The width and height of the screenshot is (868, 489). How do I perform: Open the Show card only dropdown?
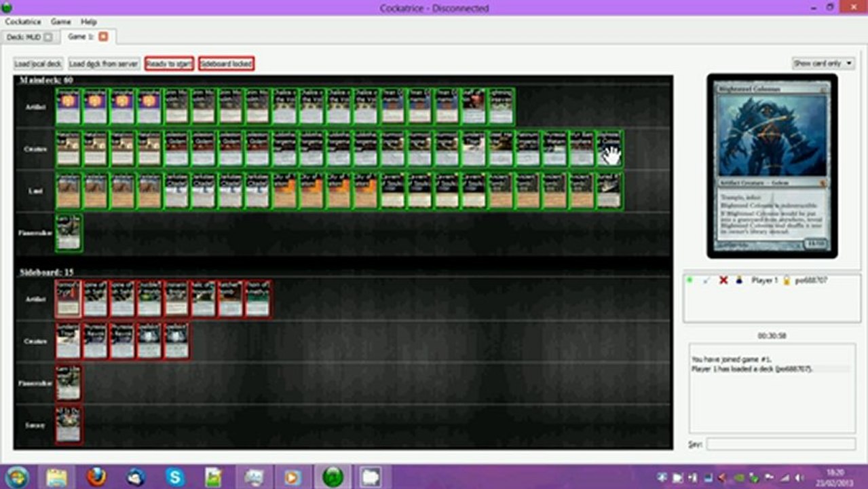click(x=823, y=63)
